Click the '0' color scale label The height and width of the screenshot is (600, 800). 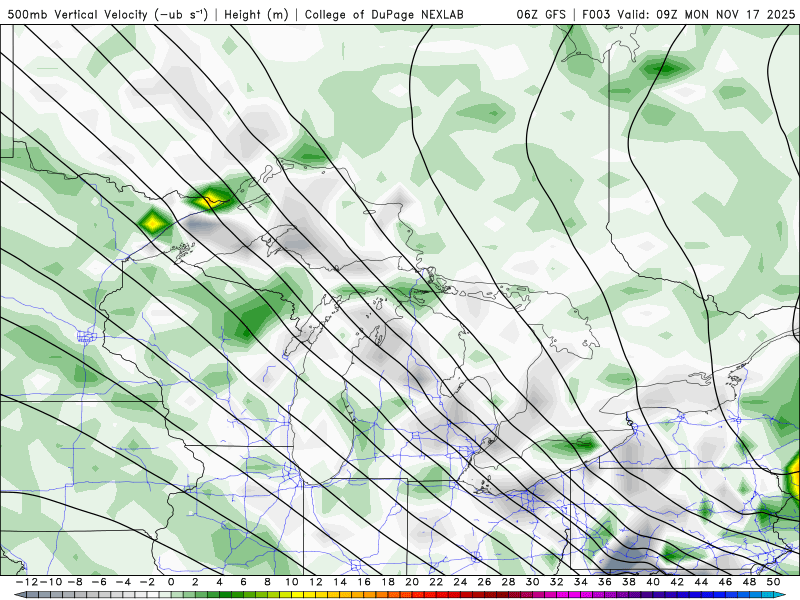[x=171, y=582]
